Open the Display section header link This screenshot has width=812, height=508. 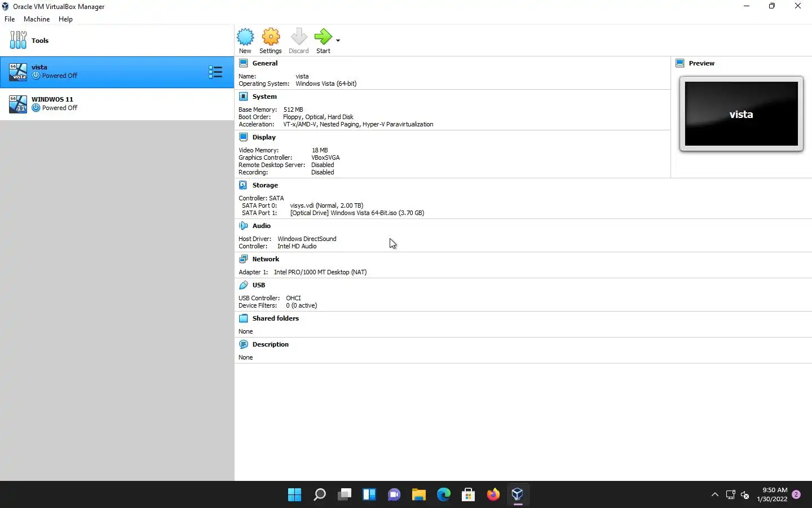[x=264, y=137]
